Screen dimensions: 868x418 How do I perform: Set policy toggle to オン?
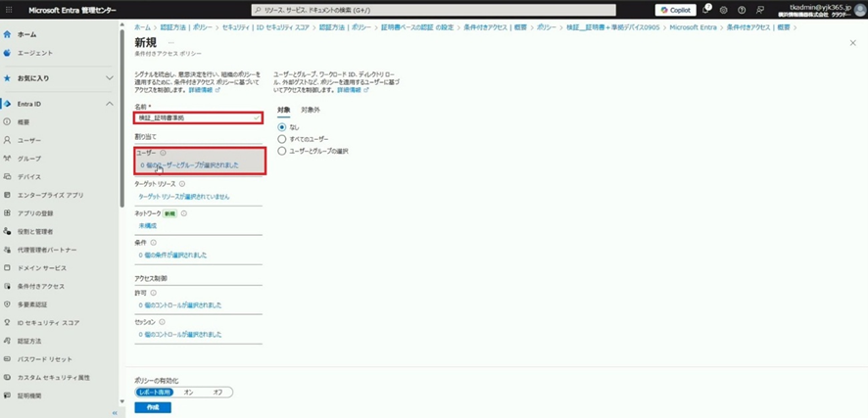point(190,392)
